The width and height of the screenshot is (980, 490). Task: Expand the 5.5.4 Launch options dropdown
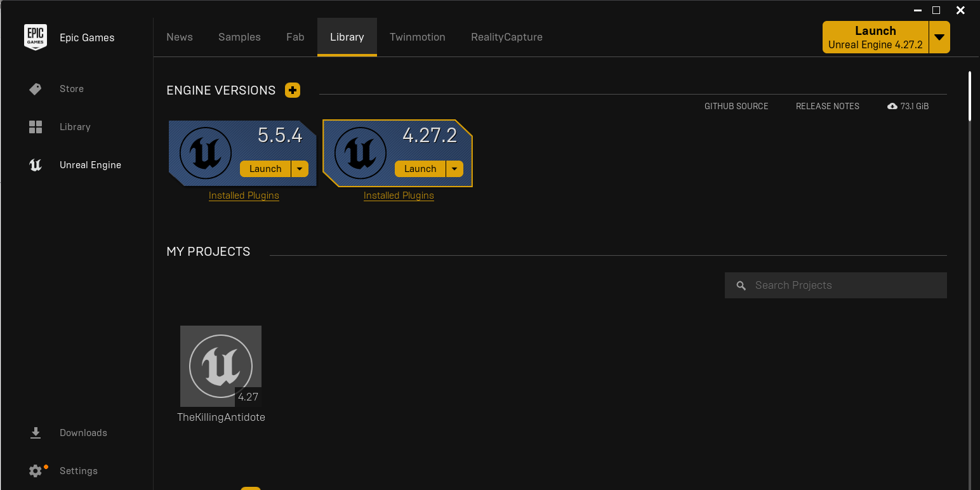coord(300,169)
